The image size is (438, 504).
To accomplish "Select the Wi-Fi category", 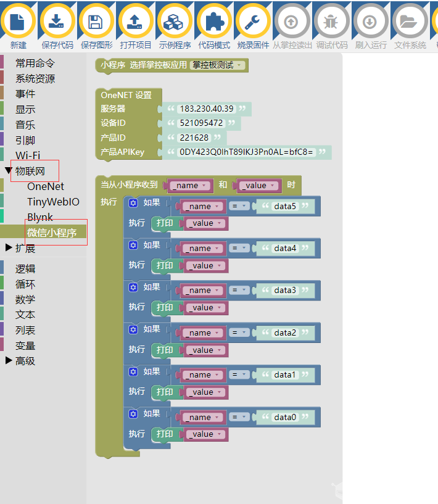I will pyautogui.click(x=28, y=155).
